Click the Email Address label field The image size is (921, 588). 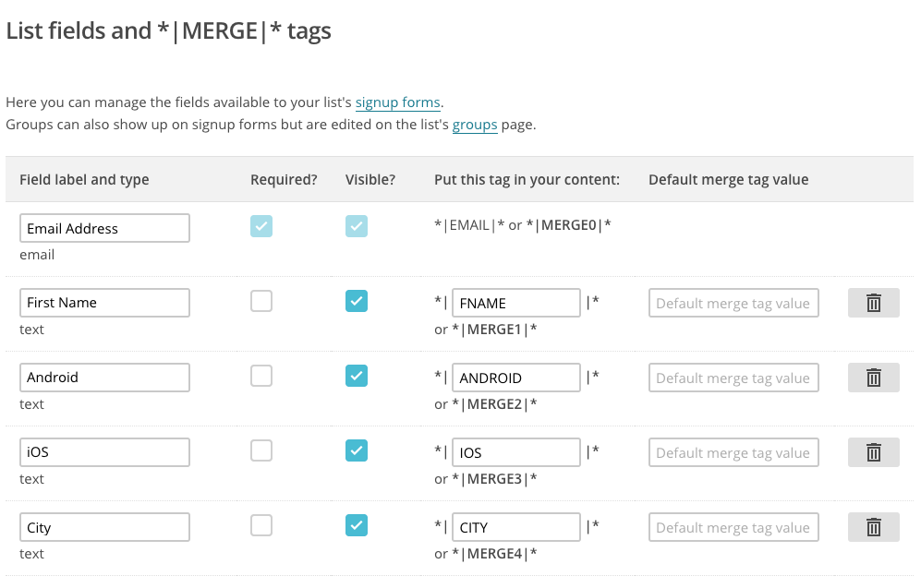coord(104,228)
